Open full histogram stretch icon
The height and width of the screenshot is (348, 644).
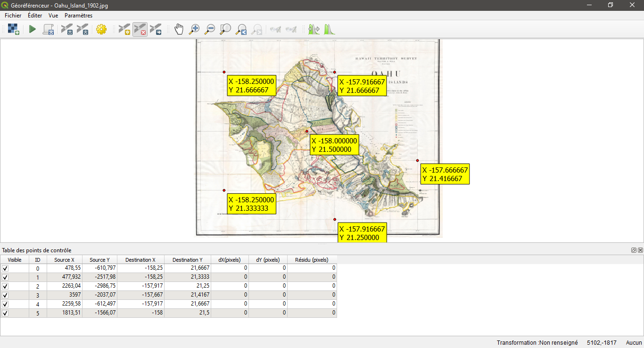(x=314, y=29)
